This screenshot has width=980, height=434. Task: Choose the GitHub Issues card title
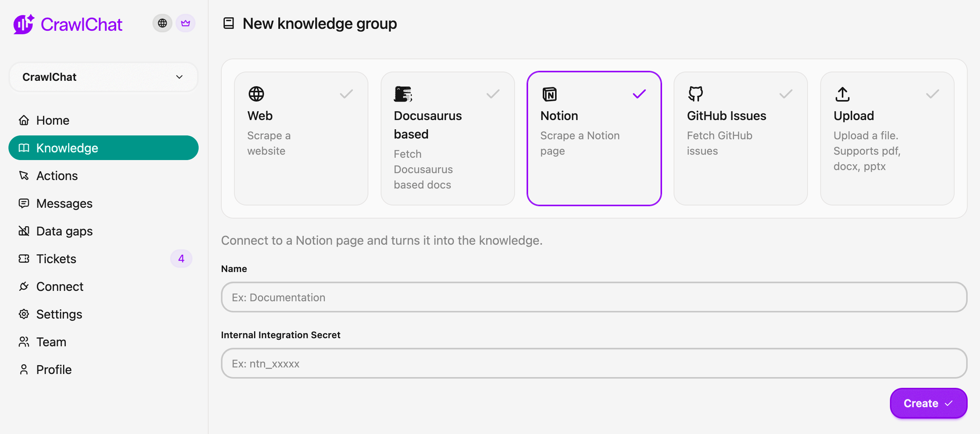[x=727, y=116]
